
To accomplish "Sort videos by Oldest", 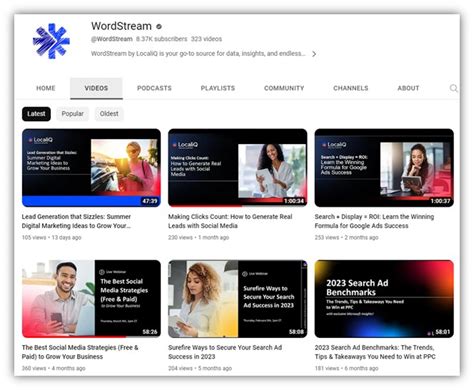I will (x=109, y=114).
